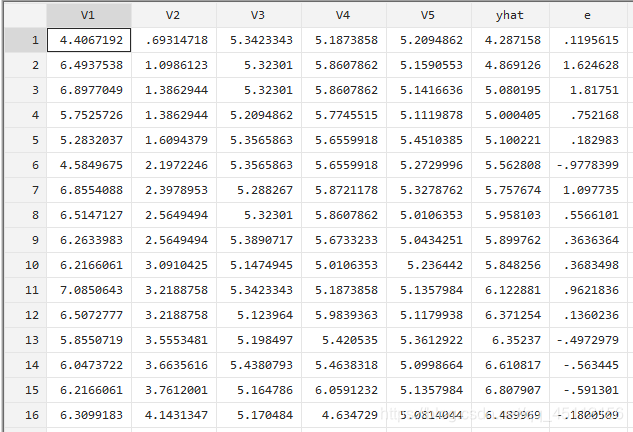Click cell with value 5.236442
The image size is (633, 432).
click(429, 265)
